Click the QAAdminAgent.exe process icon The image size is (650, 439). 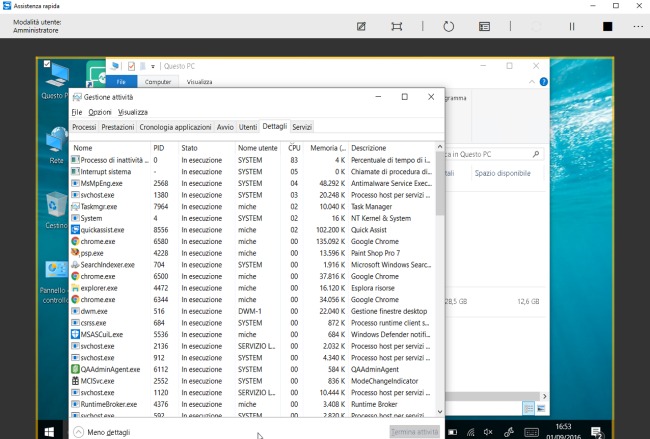point(75,369)
